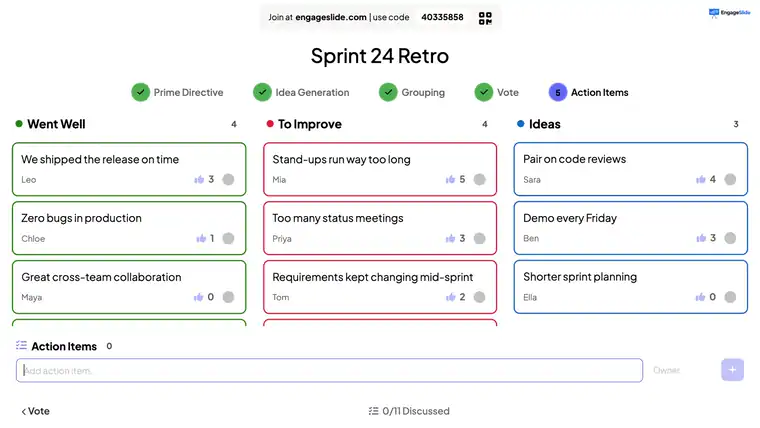Image resolution: width=760 pixels, height=428 pixels.
Task: Click the EngageSlide logo
Action: click(729, 13)
